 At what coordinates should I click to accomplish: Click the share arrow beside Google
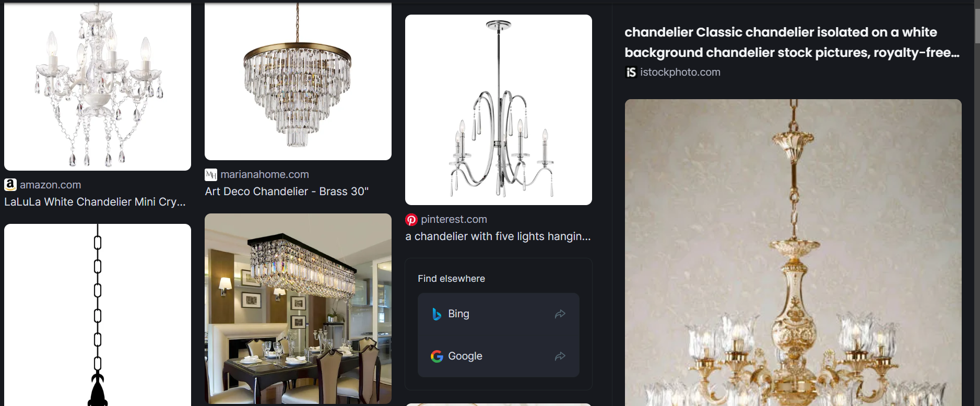[560, 356]
